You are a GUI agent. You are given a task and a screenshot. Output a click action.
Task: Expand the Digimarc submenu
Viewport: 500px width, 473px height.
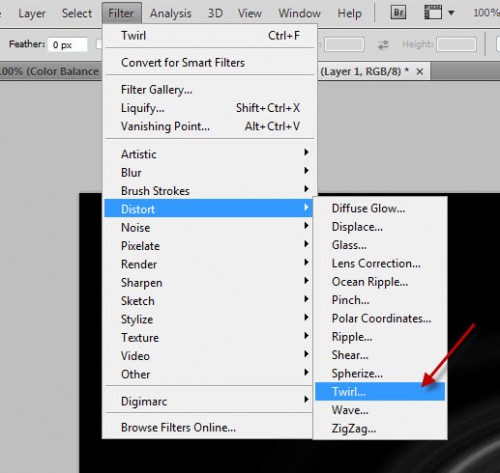(x=209, y=401)
